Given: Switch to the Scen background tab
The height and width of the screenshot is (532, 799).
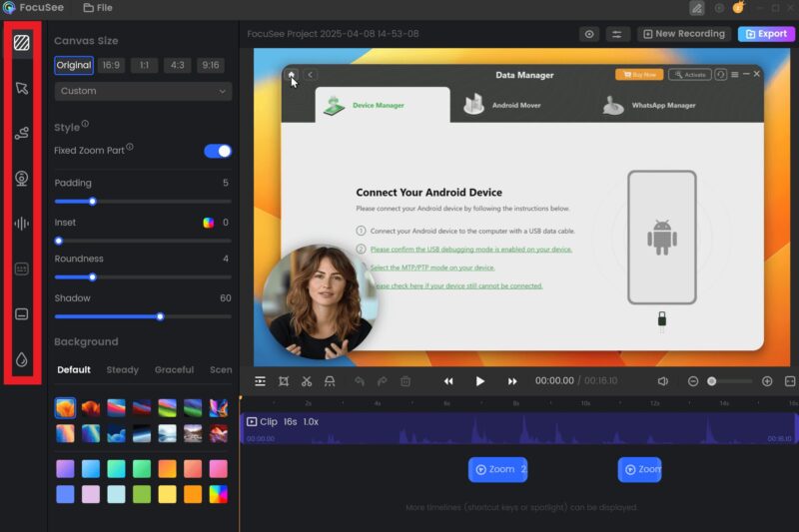Looking at the screenshot, I should 221,370.
